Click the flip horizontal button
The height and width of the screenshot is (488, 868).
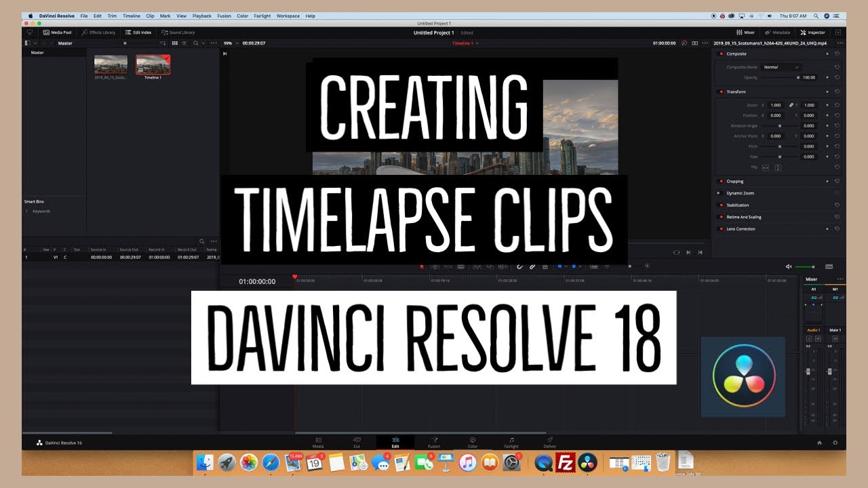[766, 167]
